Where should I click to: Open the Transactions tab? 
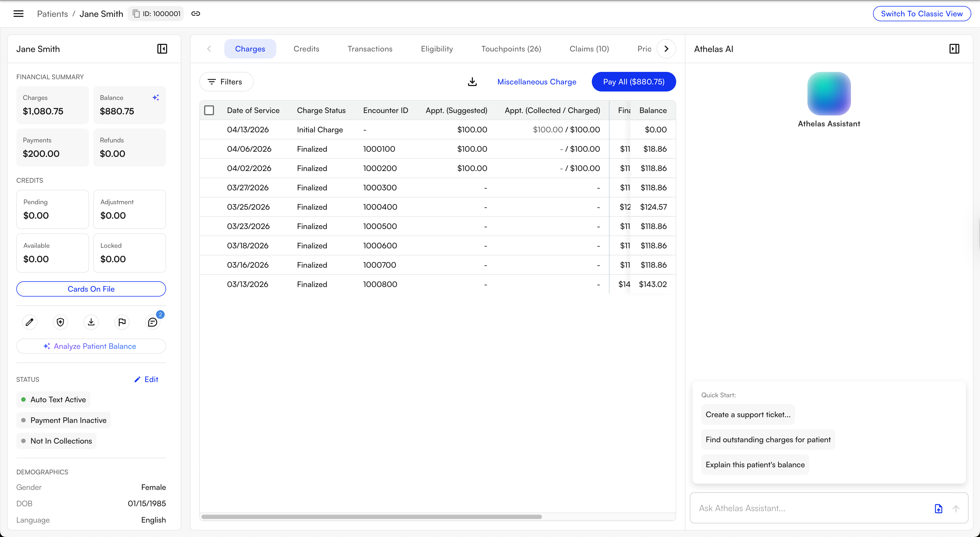pos(370,49)
